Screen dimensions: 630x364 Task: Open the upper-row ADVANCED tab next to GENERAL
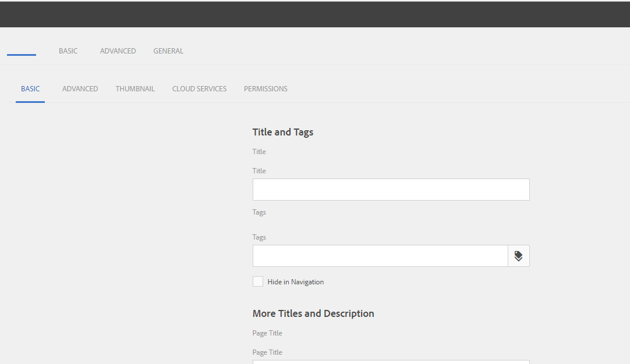coord(118,51)
